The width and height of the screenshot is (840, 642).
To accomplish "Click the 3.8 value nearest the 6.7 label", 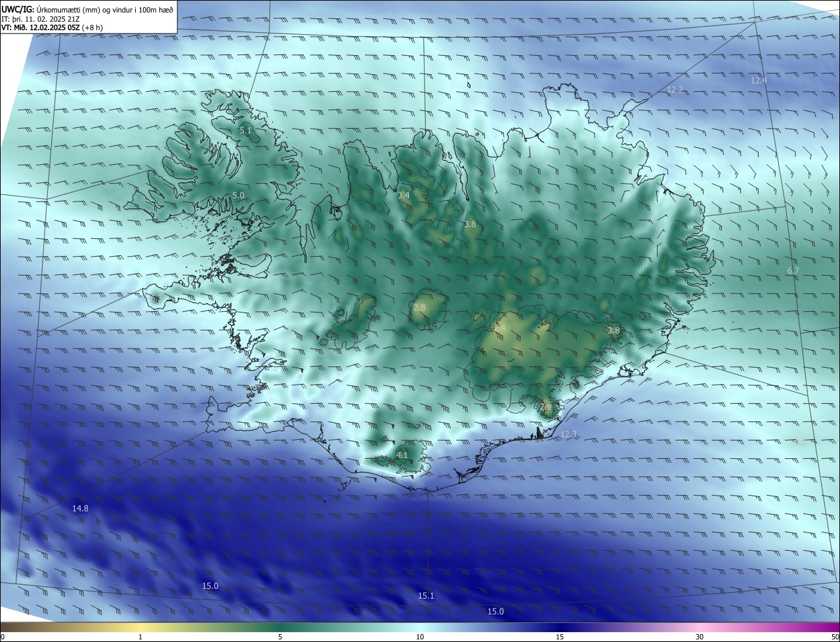I will (614, 330).
